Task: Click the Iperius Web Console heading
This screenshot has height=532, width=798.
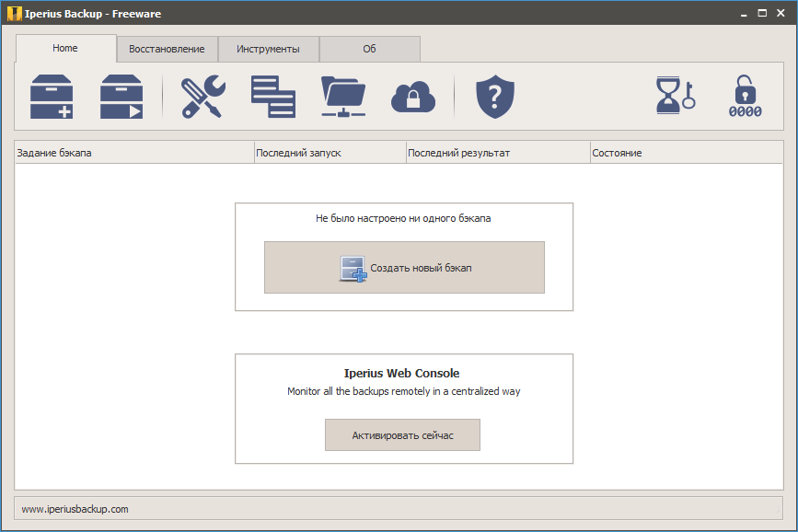Action: click(x=401, y=373)
